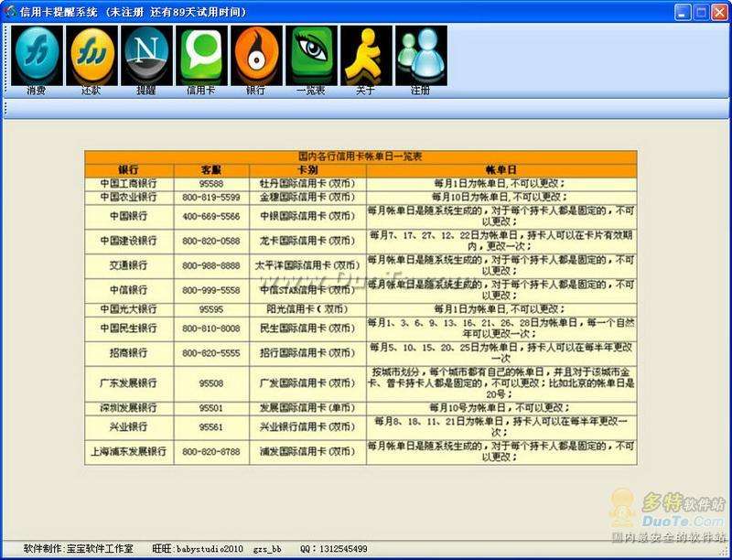This screenshot has height=560, width=732.
Task: Click status bar text 软件制作:宝宝软件工作室
Action: [79, 549]
